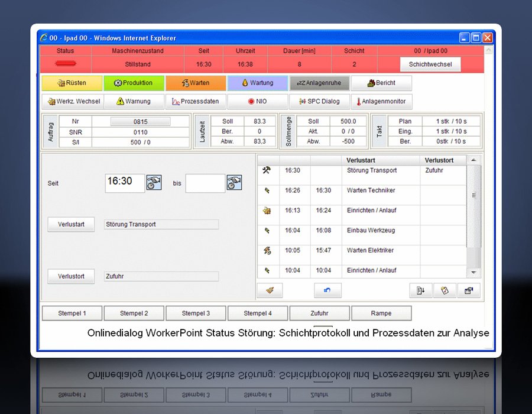This screenshot has width=532, height=414.
Task: Click the Internet Explorer title bar icon
Action: [44, 37]
